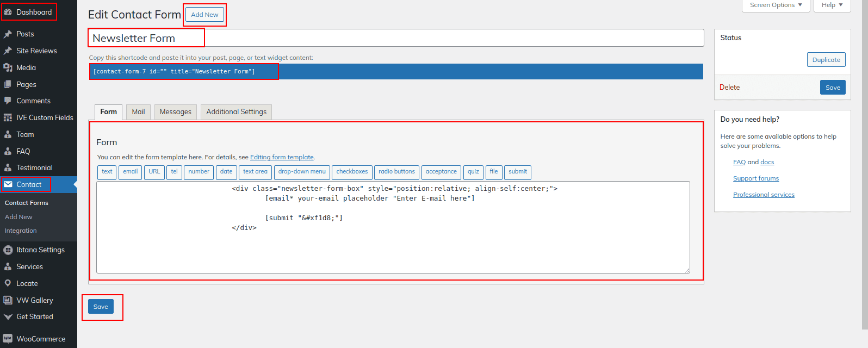Screen dimensions: 868x348
Task: Click the Posts pin icon
Action: pyautogui.click(x=8, y=34)
